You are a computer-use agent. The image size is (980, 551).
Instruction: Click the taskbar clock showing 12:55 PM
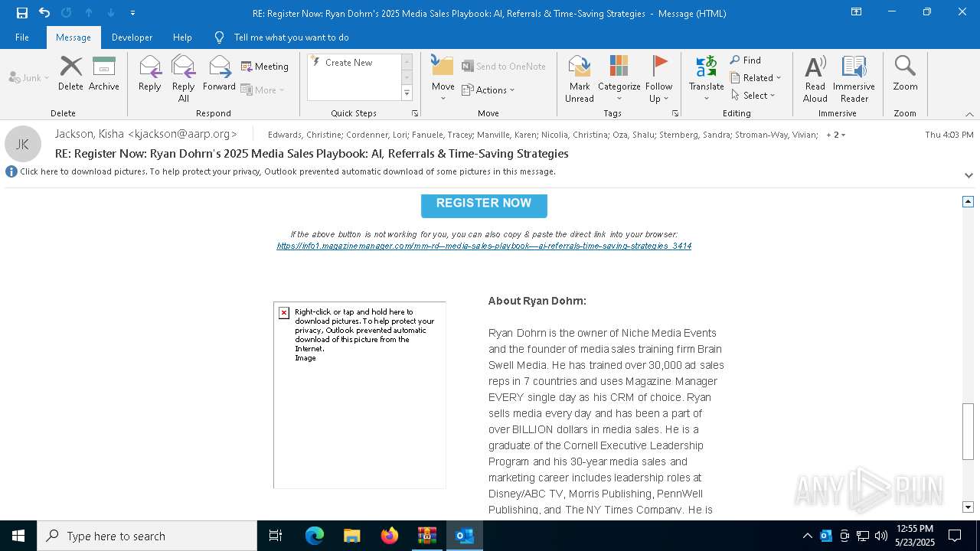914,536
